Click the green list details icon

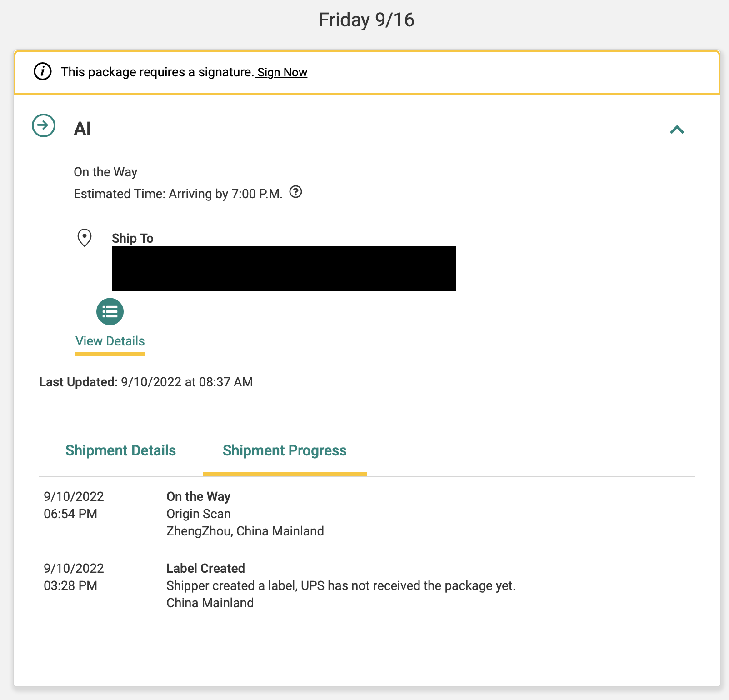110,312
